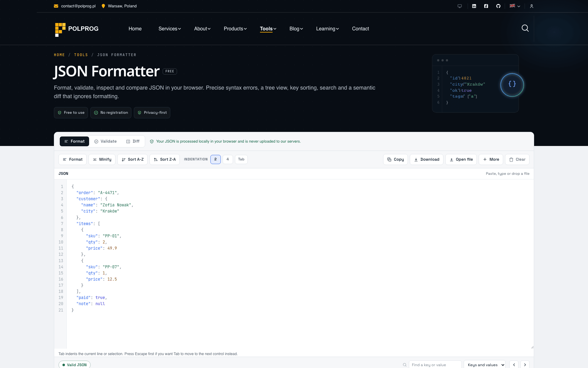588x368 pixels.
Task: Follow the Tools breadcrumb link
Action: click(x=81, y=55)
